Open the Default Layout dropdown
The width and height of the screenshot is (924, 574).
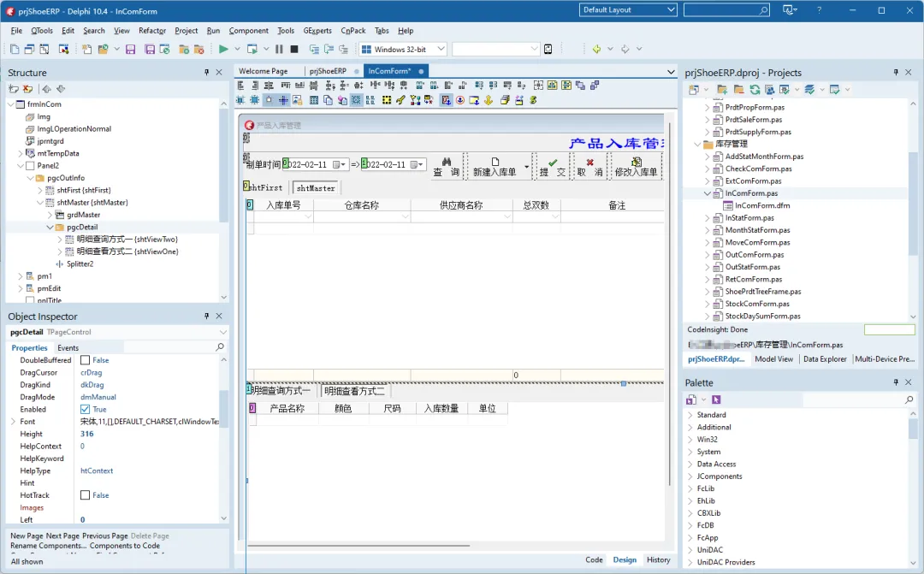(627, 10)
